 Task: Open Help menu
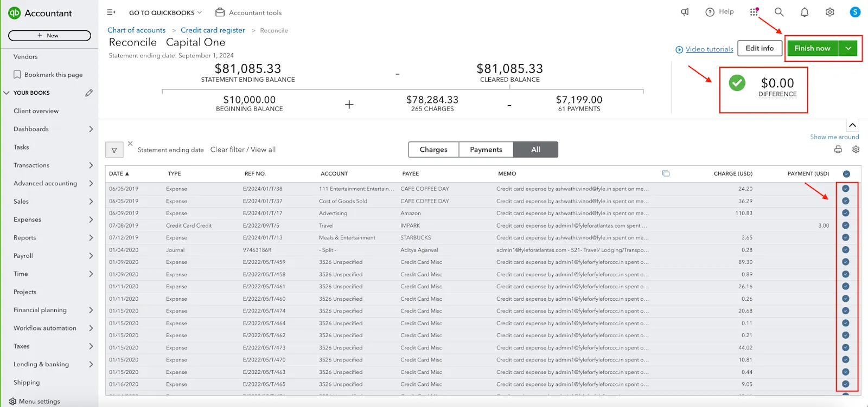(x=719, y=12)
